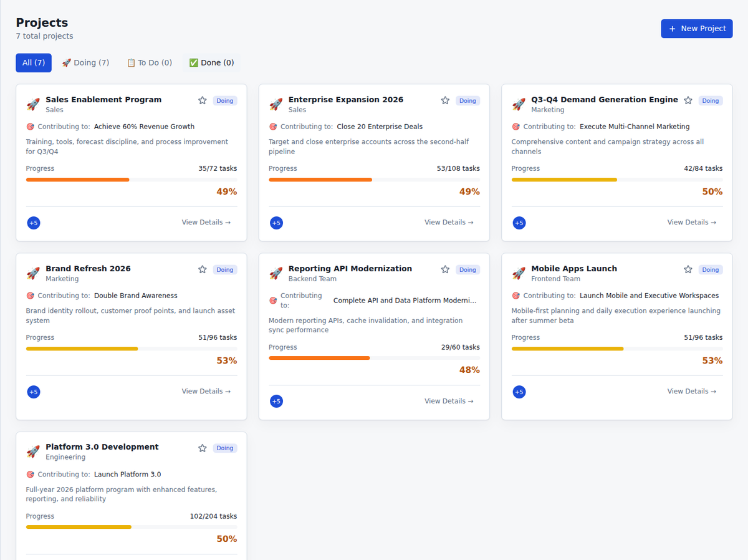Click progress bar of Reporting API Modernization
The width and height of the screenshot is (748, 560).
[x=374, y=358]
